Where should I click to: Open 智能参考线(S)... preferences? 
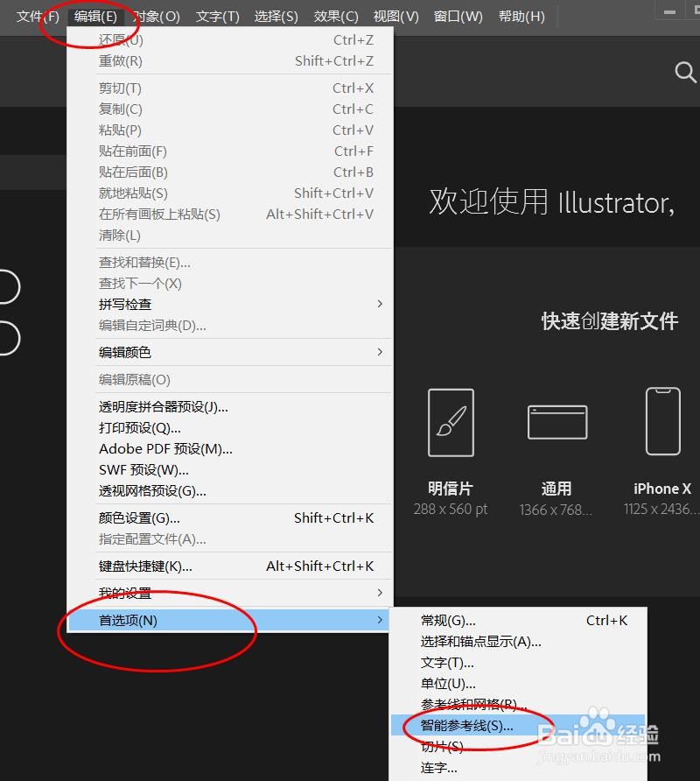coord(519,725)
